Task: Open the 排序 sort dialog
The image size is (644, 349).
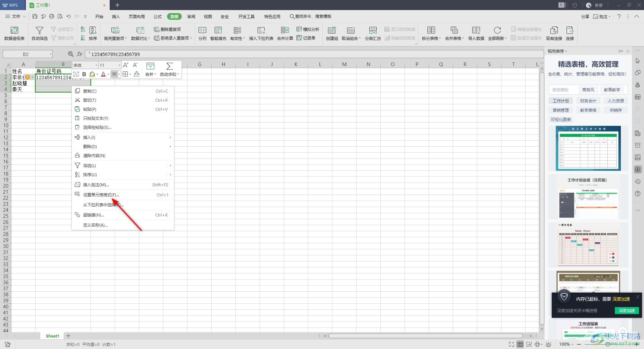Action: (x=93, y=34)
